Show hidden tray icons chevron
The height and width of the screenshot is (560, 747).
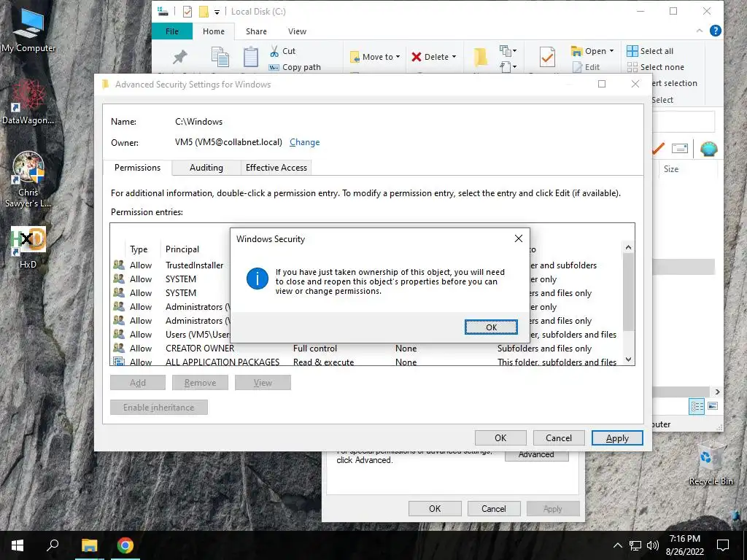tap(617, 545)
